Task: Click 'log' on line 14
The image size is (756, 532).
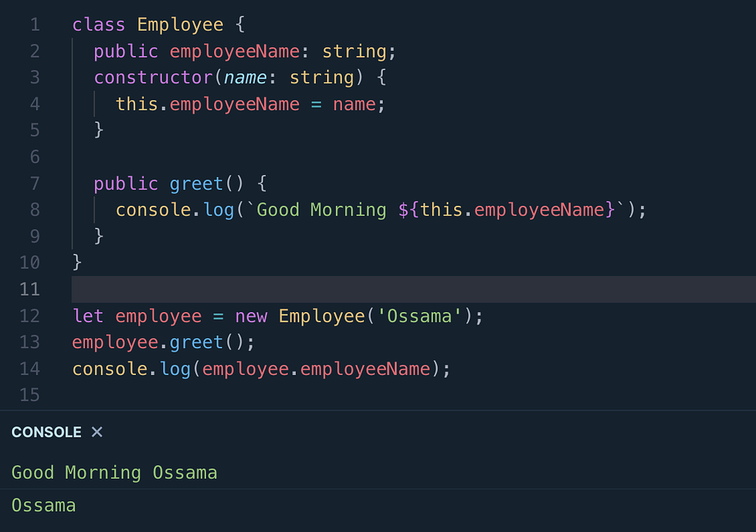Action: (x=175, y=369)
